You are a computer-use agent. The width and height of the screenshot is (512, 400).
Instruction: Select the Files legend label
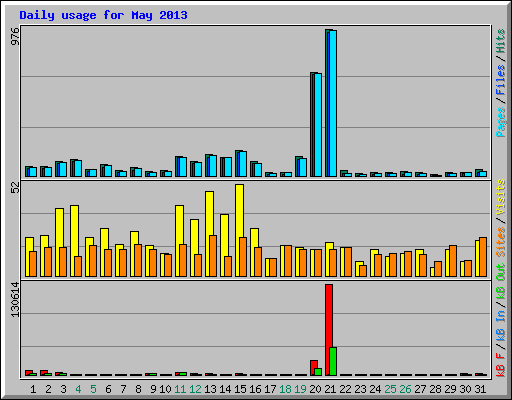pos(500,79)
